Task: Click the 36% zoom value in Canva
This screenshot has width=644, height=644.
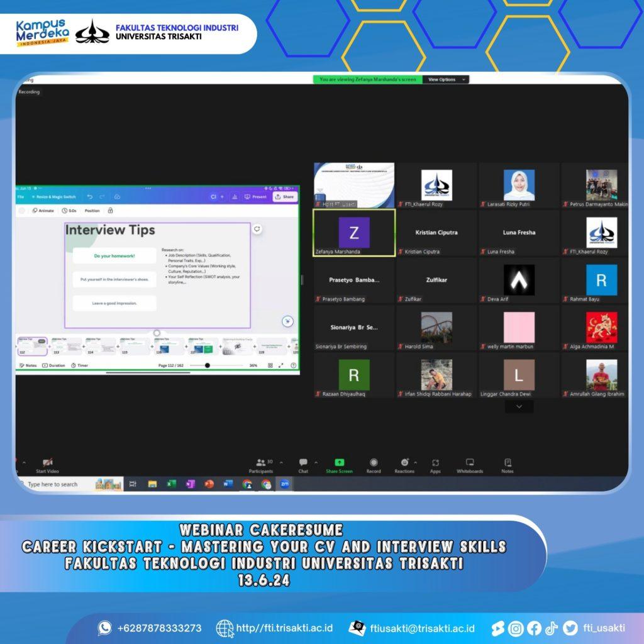Action: [x=253, y=365]
